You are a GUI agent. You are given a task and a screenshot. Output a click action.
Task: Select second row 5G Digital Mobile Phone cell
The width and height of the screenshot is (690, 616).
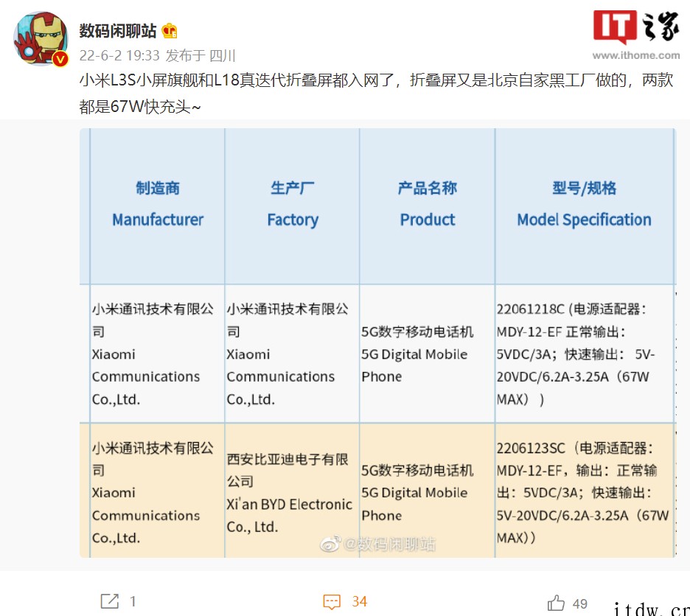tap(428, 491)
